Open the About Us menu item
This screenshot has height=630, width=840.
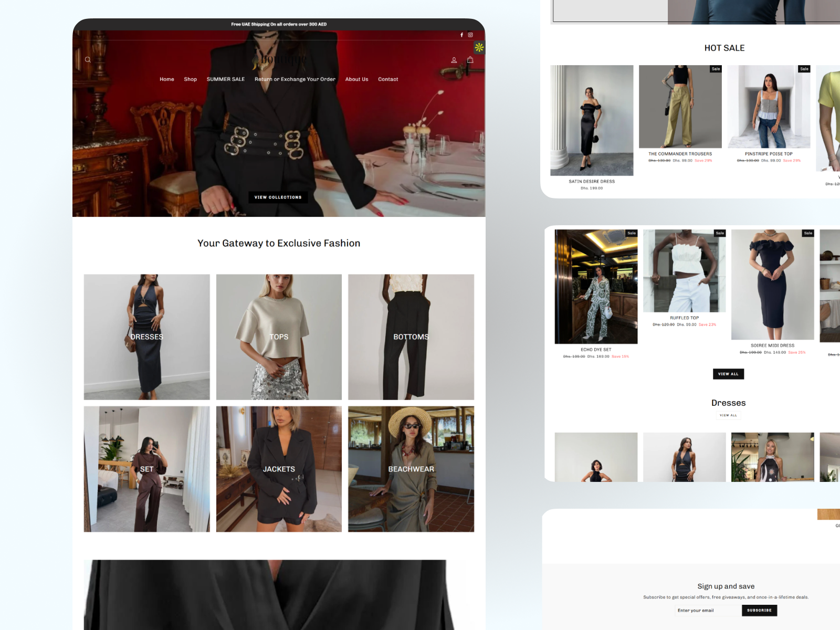pos(357,79)
